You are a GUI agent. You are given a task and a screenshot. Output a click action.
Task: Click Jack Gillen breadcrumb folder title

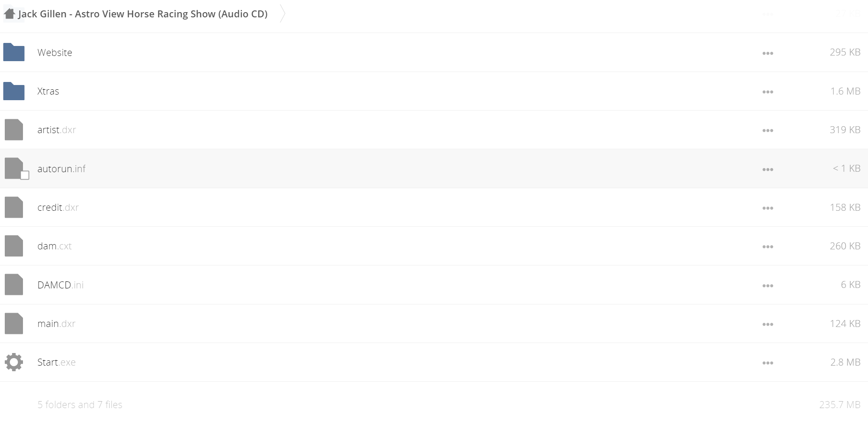(143, 14)
